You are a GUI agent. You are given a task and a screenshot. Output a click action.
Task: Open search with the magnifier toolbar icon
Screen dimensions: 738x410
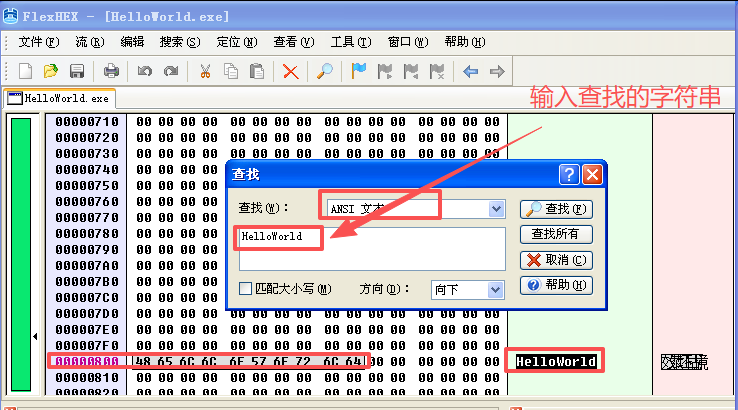coord(325,72)
